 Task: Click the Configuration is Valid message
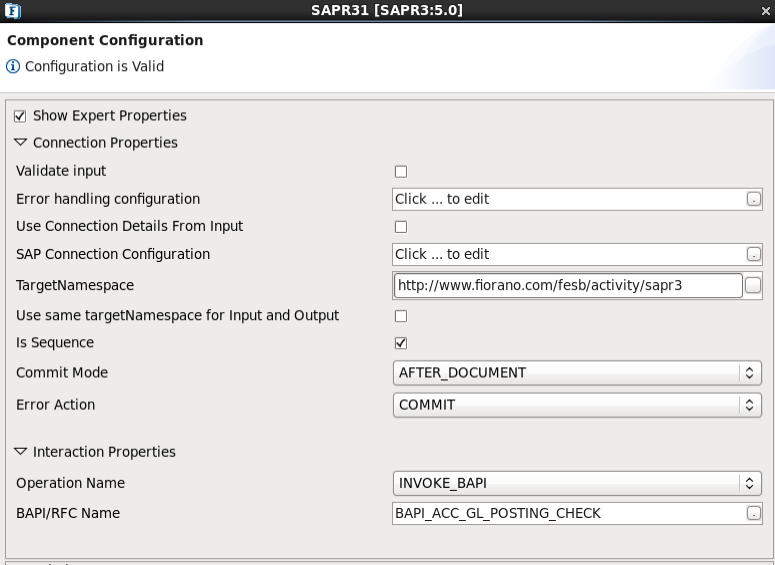pos(94,66)
